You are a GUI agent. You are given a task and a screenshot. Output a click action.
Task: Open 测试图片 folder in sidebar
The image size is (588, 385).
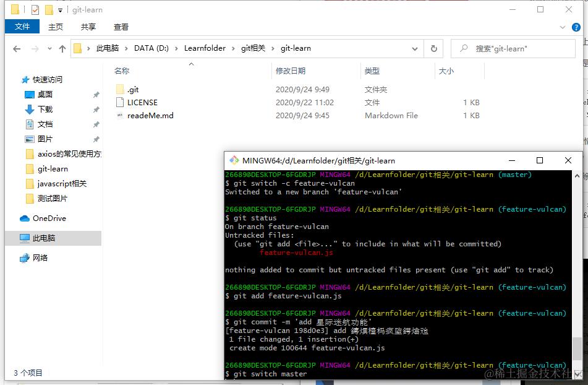52,199
